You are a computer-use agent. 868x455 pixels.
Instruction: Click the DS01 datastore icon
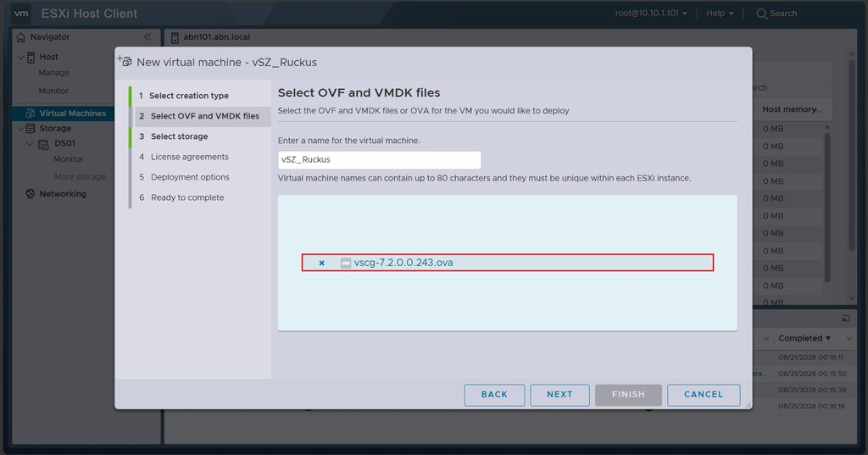[x=43, y=144]
